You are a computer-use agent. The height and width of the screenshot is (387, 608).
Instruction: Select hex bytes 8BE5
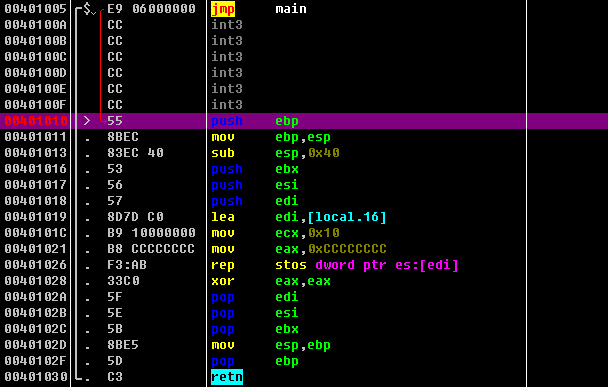point(123,344)
